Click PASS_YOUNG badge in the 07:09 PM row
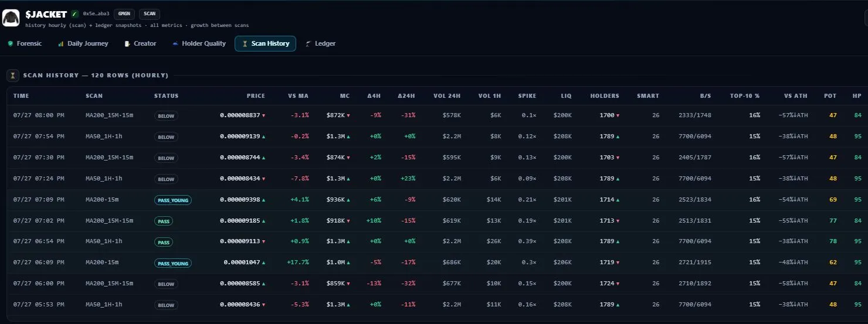Viewport: 868px width, 324px height. coord(173,200)
